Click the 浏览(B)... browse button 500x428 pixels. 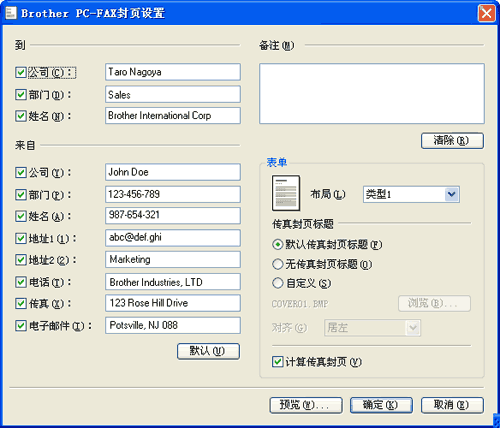point(434,303)
